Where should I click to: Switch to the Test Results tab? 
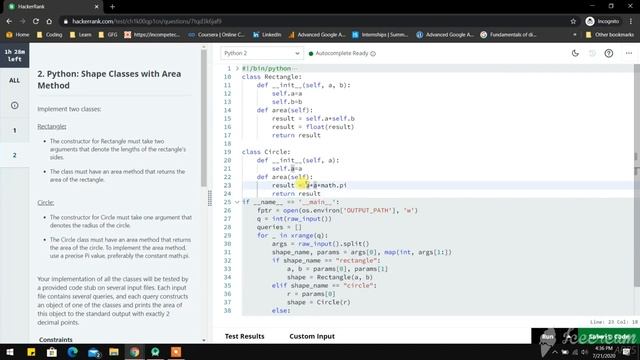[x=244, y=336]
